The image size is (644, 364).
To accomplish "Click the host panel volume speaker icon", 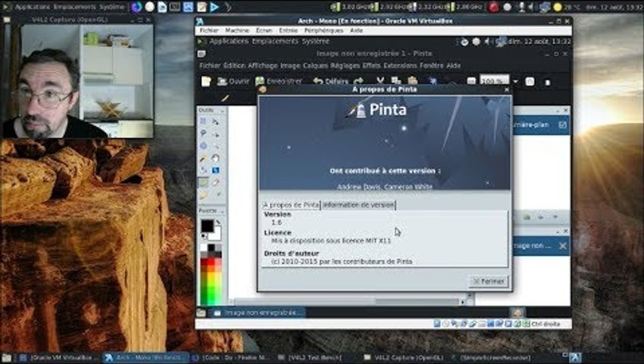I will click(x=530, y=7).
